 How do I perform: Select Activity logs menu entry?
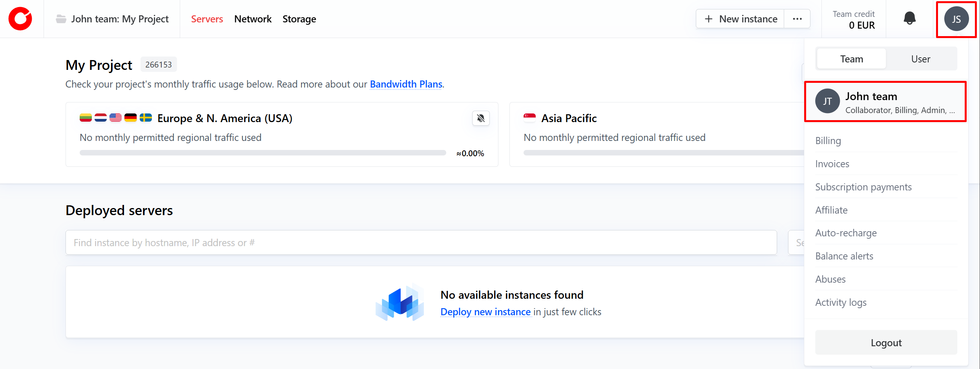coord(841,302)
